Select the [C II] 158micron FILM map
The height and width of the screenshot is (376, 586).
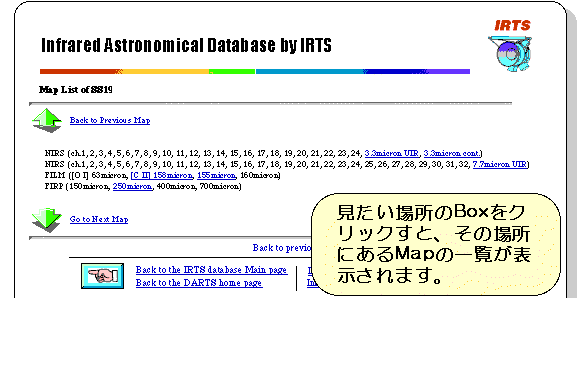tap(161, 175)
